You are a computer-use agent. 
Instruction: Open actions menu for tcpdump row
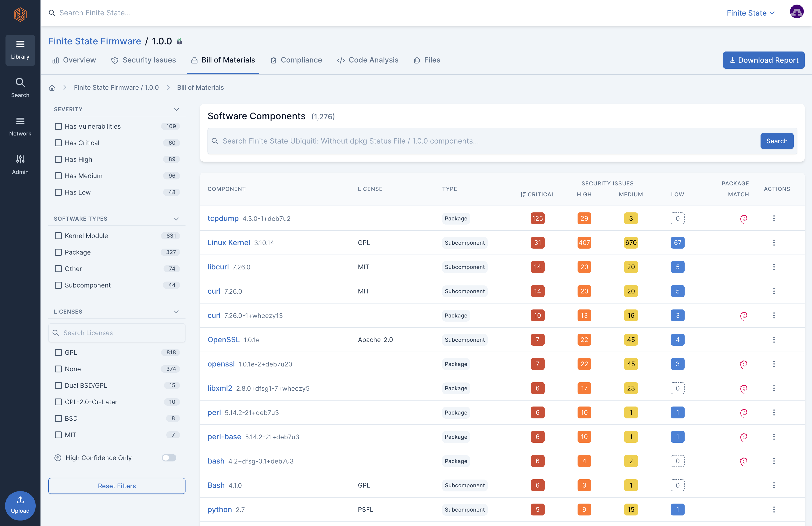[773, 218]
